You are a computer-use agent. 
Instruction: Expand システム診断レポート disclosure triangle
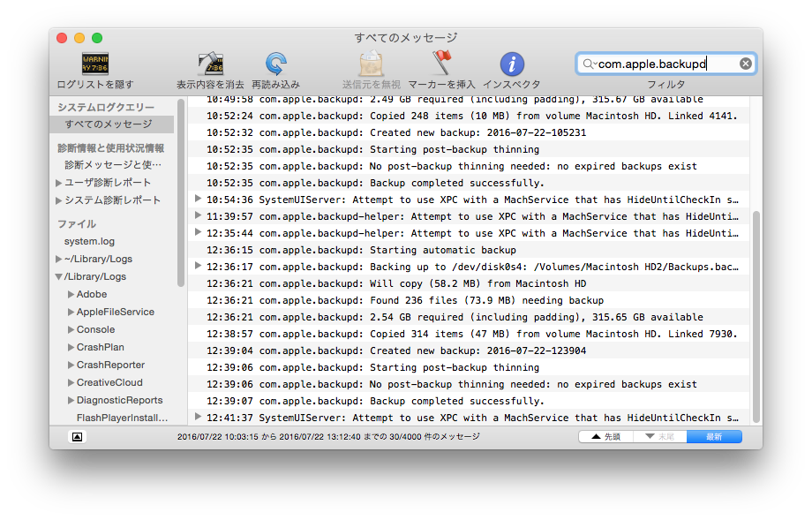(58, 200)
